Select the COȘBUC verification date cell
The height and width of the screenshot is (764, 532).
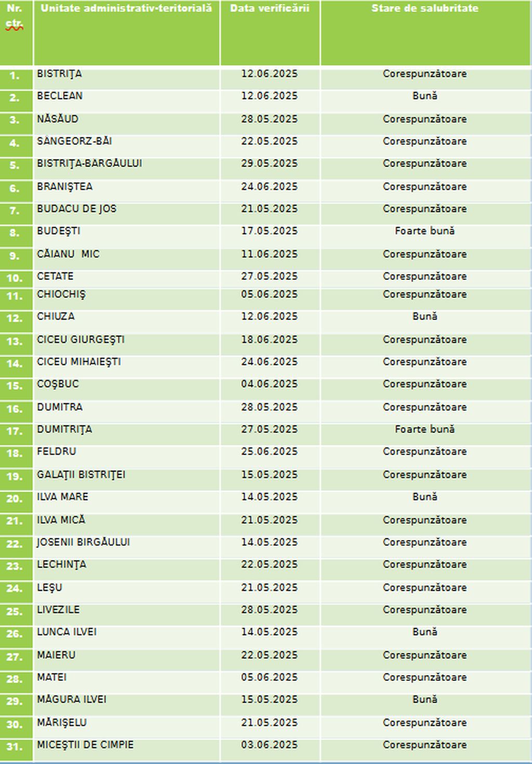[269, 384]
